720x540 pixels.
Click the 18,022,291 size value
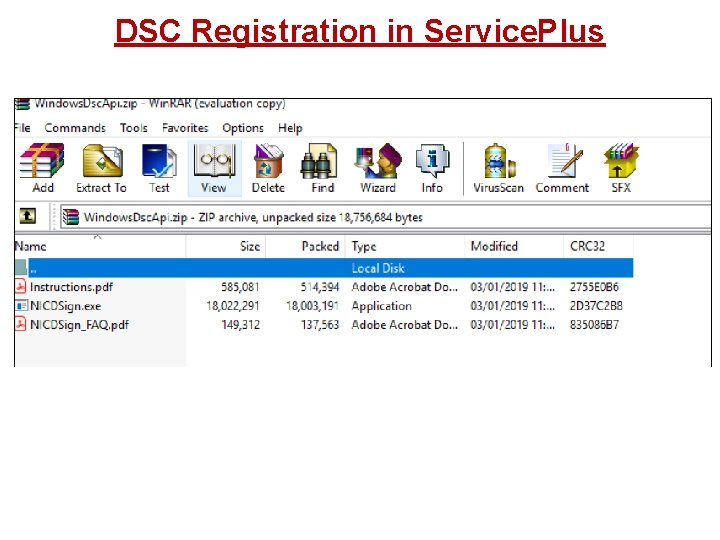[x=233, y=306]
